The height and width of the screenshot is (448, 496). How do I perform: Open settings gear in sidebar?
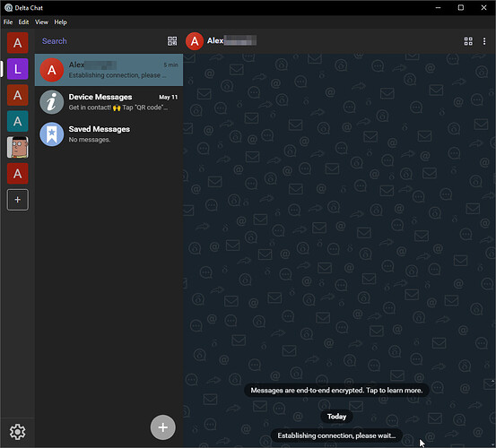[17, 432]
